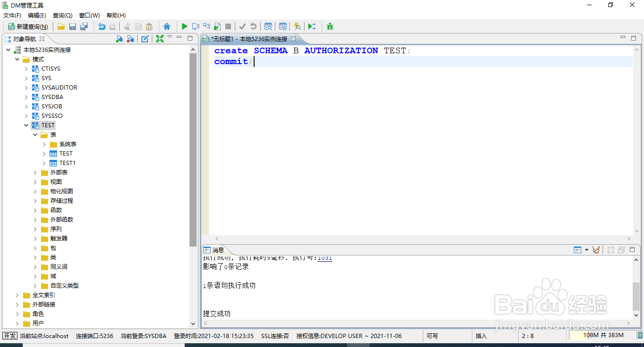Collapse the 模式 folder node
Viewport: 644px width, 347px height.
tap(17, 59)
